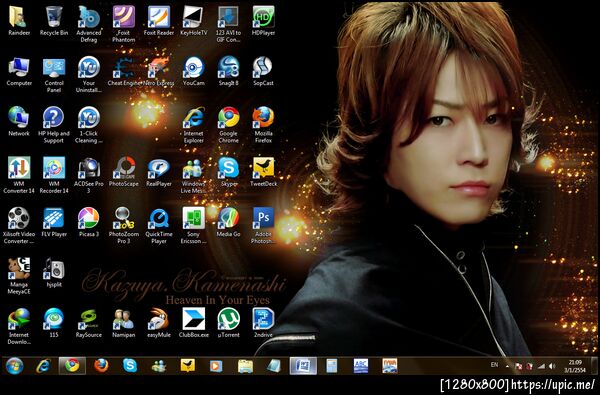Open the Windows Start menu
Viewport: 600px width, 395px height.
click(14, 366)
